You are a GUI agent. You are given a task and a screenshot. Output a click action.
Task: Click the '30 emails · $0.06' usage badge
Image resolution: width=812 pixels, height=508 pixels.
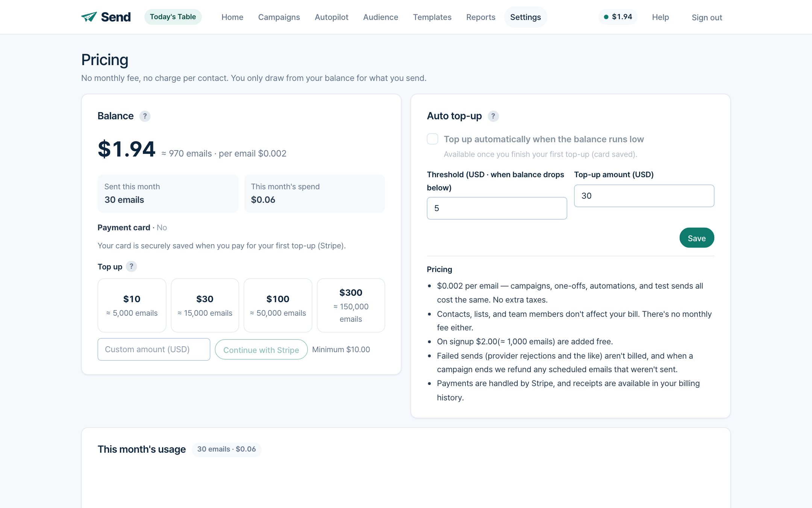[227, 449]
